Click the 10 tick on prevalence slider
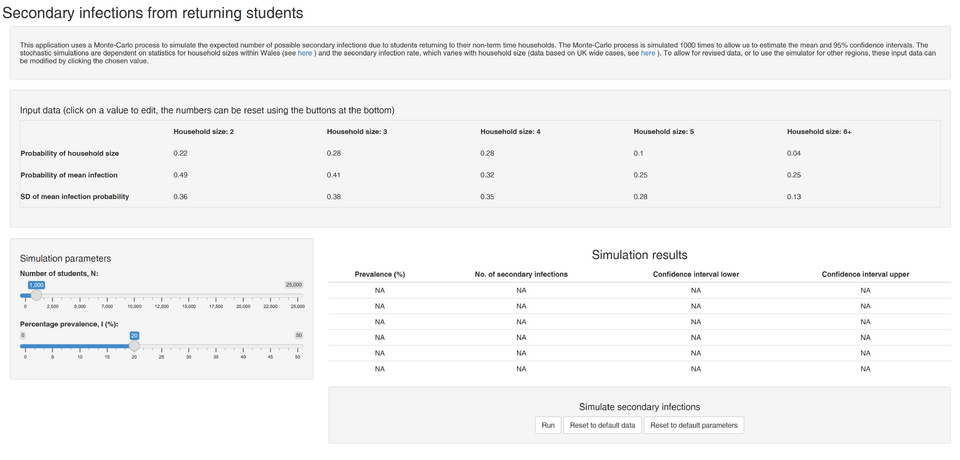The image size is (960, 460). point(80,356)
